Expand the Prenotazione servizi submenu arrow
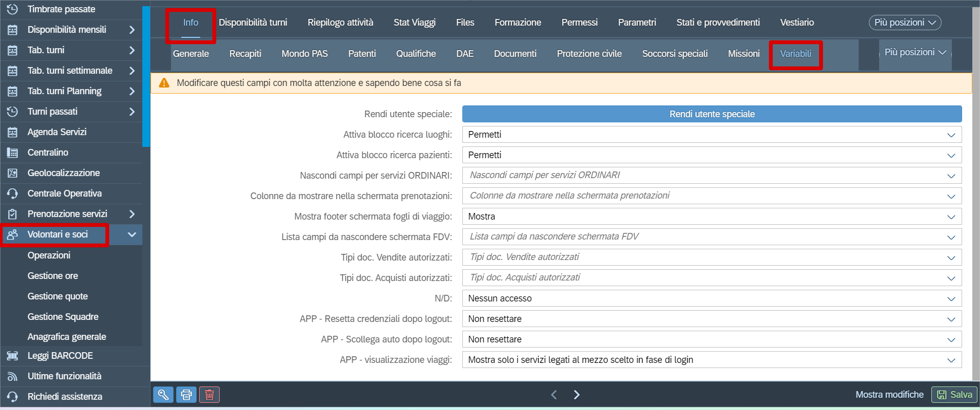 coord(132,214)
